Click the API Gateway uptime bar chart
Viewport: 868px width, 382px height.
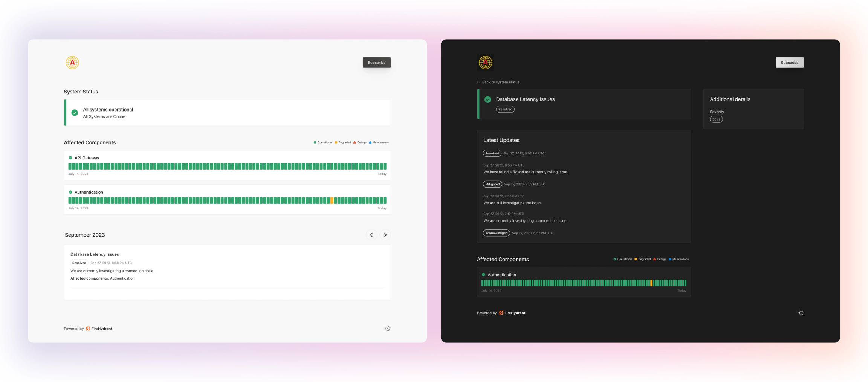(227, 166)
